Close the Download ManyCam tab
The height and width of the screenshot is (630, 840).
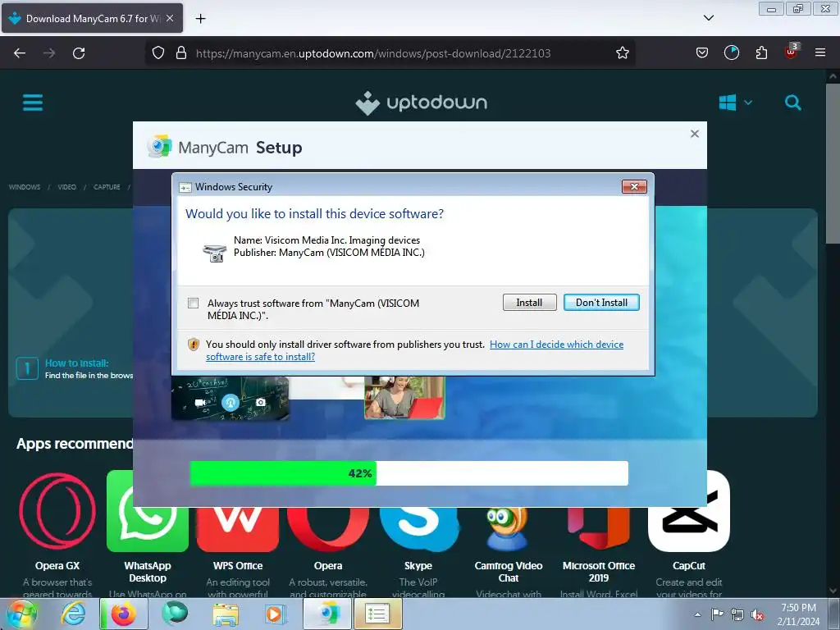point(170,18)
